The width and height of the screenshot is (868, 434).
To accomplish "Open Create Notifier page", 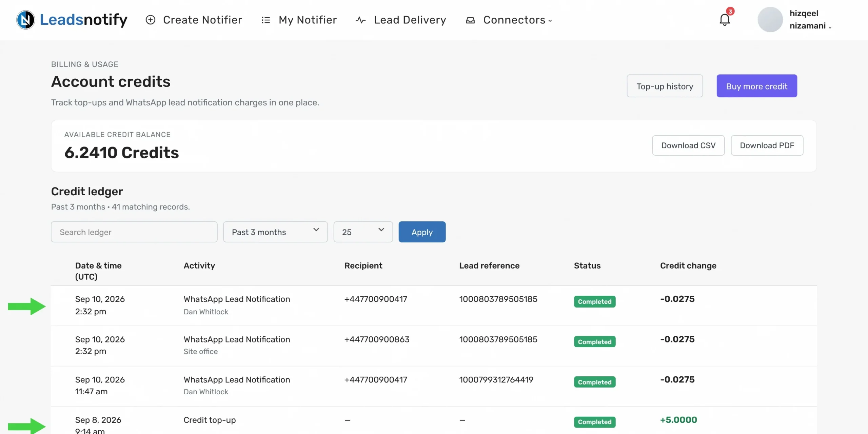I will (x=202, y=20).
